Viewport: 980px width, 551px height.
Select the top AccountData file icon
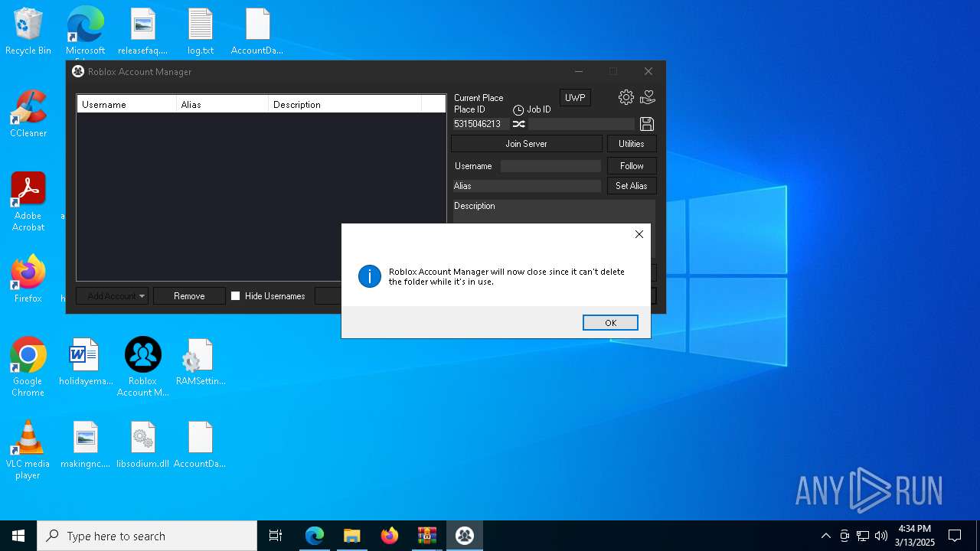coord(257,31)
